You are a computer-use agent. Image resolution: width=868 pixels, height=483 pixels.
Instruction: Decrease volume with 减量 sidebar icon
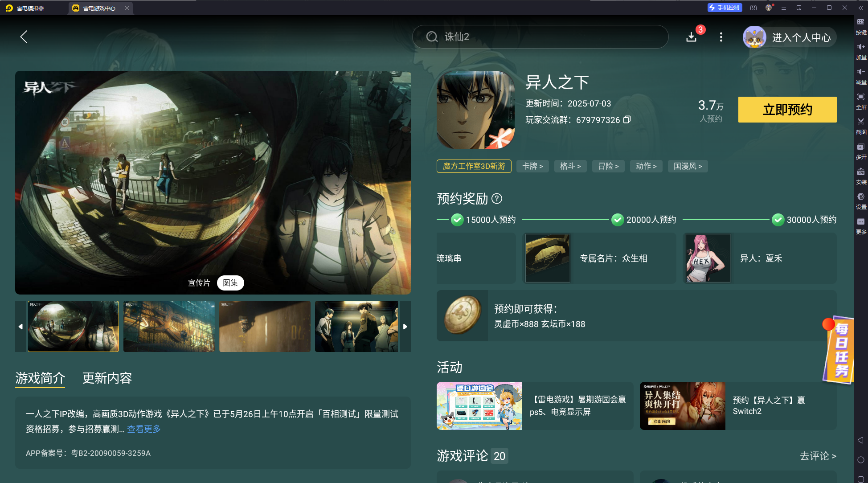pyautogui.click(x=861, y=76)
